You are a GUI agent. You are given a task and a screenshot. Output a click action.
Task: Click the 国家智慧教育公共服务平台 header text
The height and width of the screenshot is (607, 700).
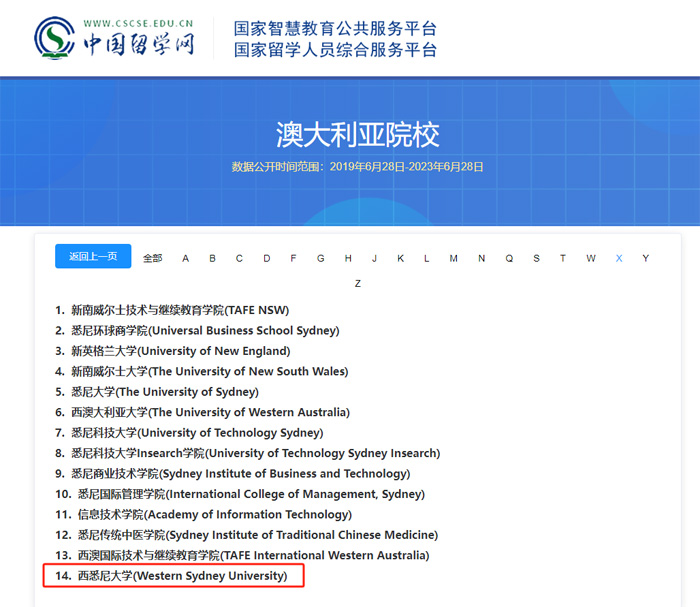pos(335,29)
